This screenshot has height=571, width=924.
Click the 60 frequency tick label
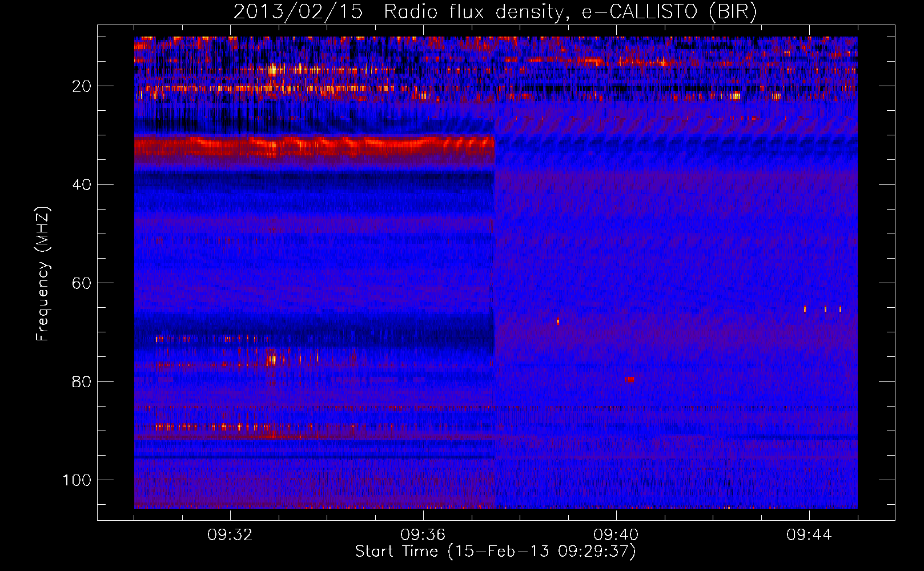(82, 283)
